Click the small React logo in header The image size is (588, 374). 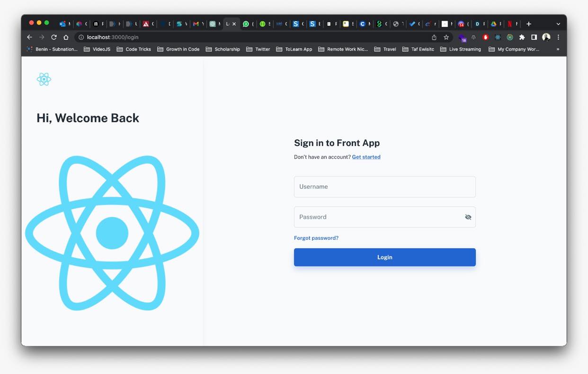tap(44, 79)
